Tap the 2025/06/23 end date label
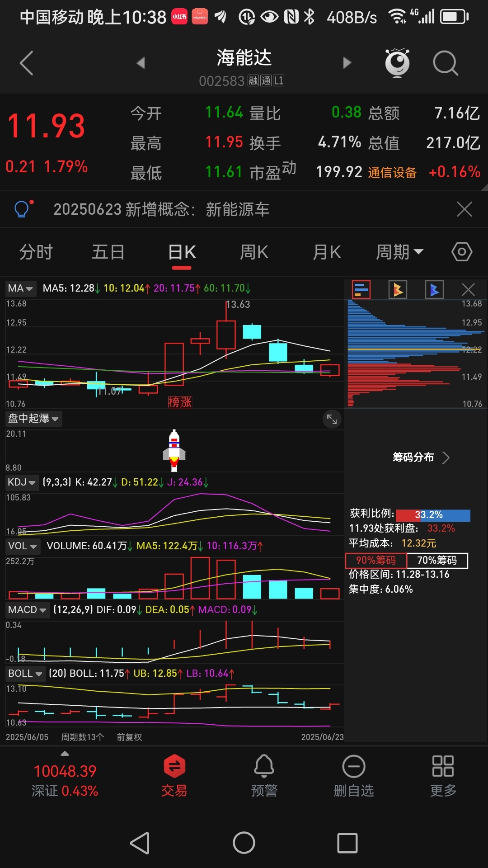488x868 pixels. click(x=322, y=737)
